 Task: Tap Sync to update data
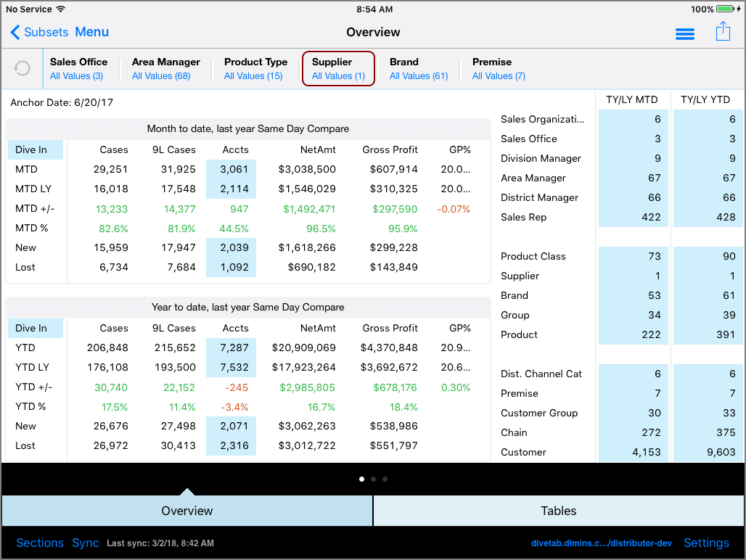pyautogui.click(x=85, y=543)
